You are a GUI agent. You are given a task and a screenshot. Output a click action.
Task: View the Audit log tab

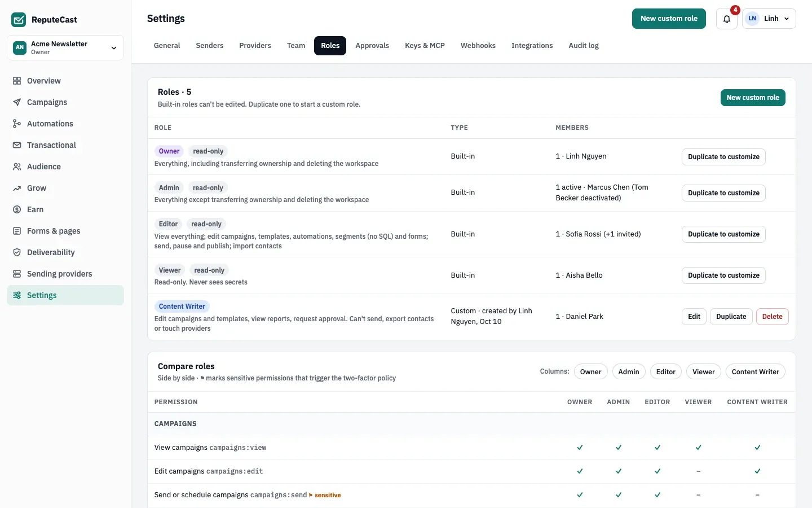click(584, 46)
